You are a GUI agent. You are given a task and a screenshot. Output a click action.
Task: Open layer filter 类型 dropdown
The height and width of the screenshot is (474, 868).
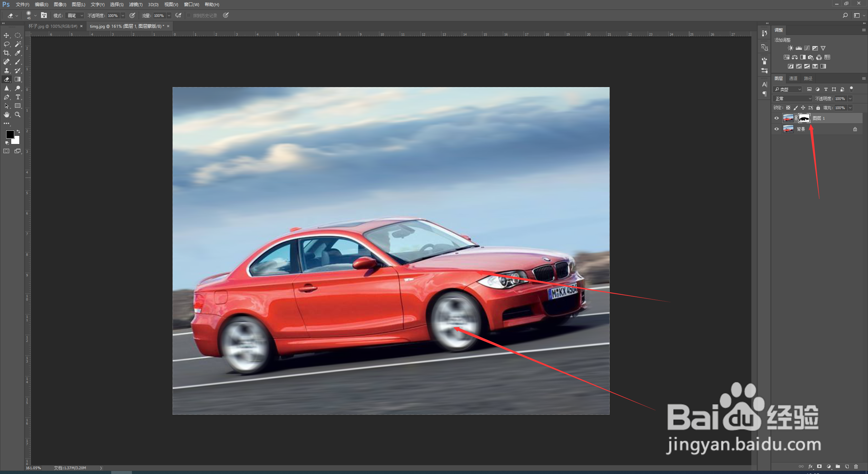(787, 89)
